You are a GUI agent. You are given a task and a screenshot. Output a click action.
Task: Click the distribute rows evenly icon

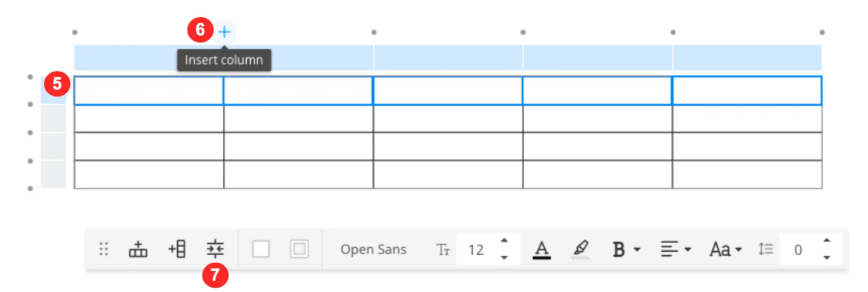pyautogui.click(x=215, y=249)
